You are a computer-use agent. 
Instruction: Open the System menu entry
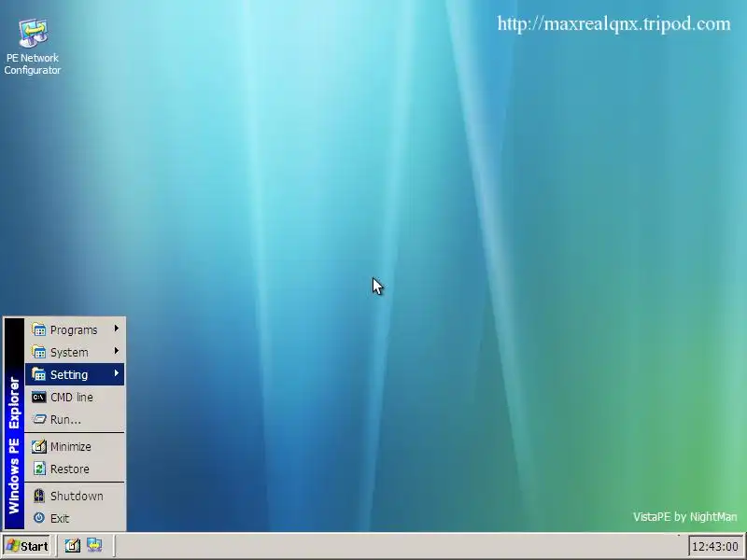[x=75, y=352]
